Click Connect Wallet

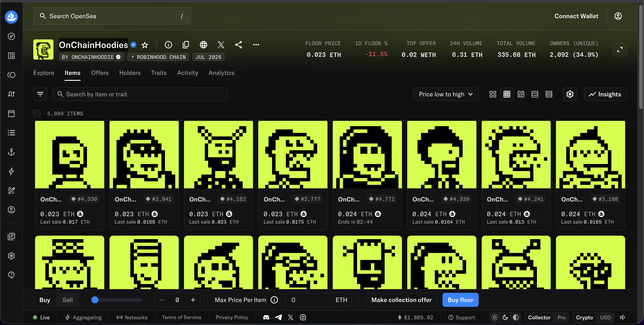(576, 16)
